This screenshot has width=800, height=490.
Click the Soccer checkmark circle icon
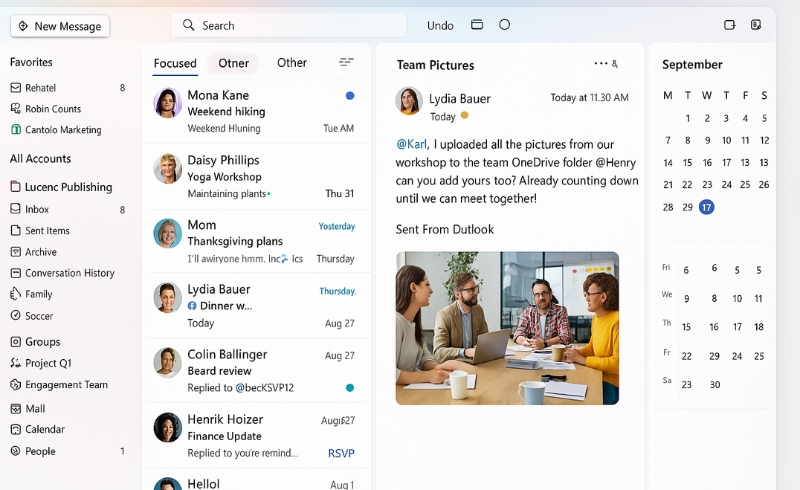(x=16, y=315)
